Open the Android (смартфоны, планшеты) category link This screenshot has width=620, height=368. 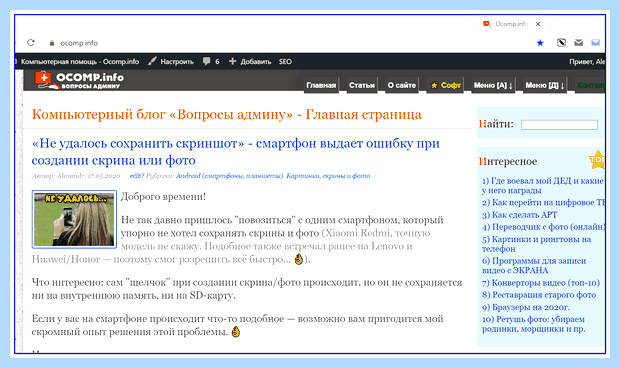point(229,176)
